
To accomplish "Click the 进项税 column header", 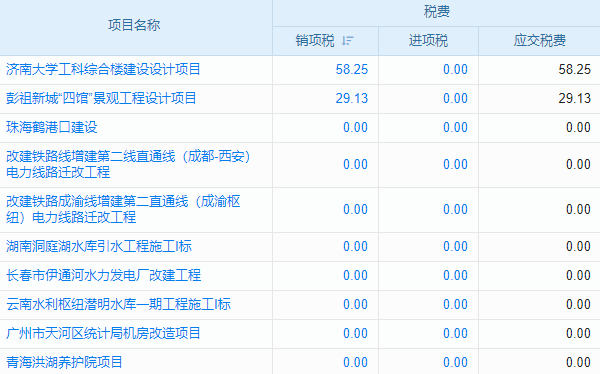I will 428,41.
